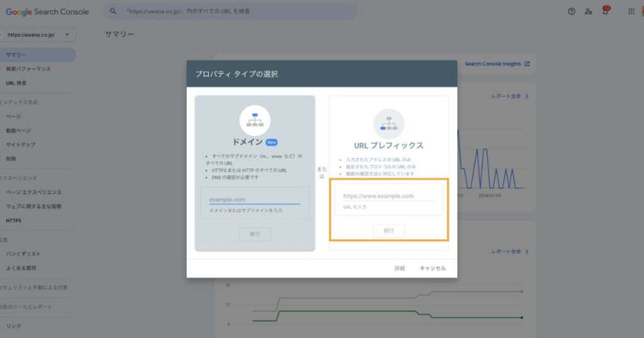Image resolution: width=644 pixels, height=338 pixels.
Task: Click the URL プレフィックス heading text
Action: (x=389, y=146)
